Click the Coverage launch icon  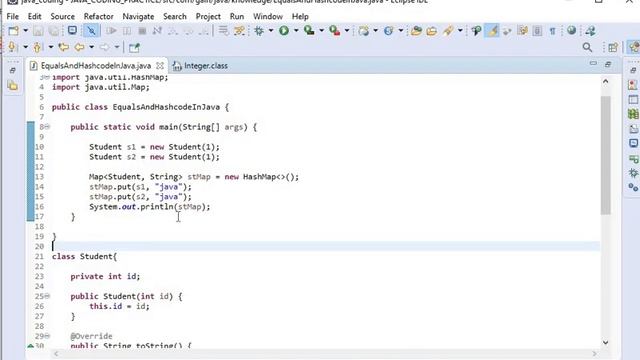[x=309, y=31]
